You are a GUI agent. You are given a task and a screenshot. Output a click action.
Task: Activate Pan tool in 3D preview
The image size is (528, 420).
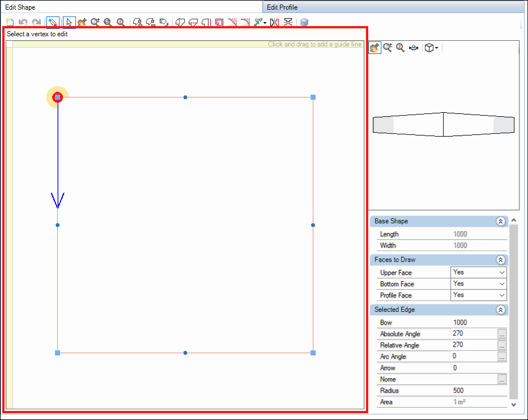374,48
